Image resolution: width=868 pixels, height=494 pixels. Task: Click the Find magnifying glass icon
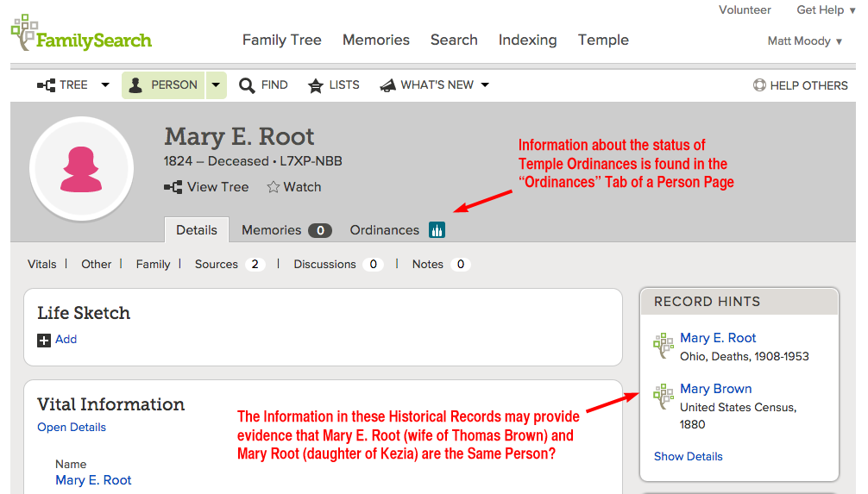247,85
